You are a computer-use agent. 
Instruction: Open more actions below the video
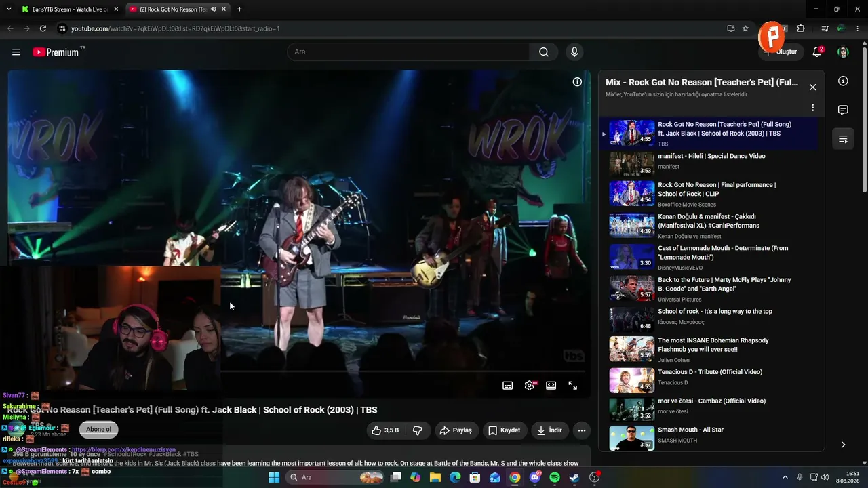tap(581, 430)
